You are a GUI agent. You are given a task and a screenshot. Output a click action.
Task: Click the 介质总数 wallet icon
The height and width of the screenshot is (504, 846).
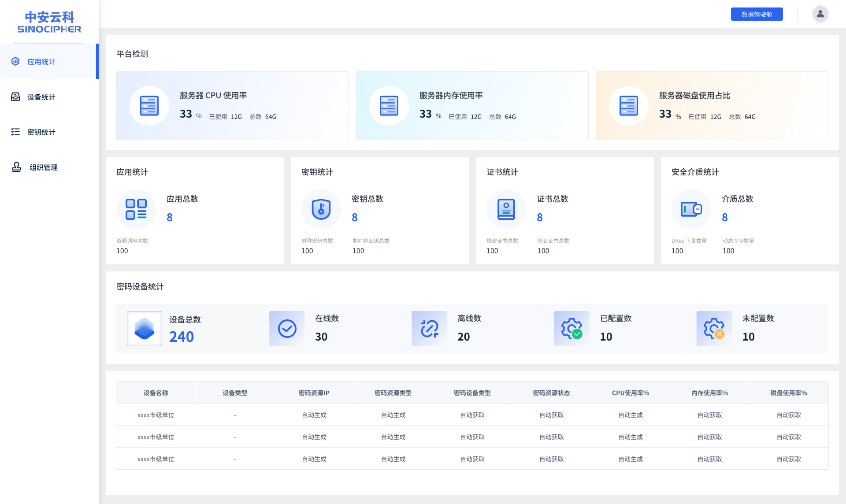tap(691, 209)
